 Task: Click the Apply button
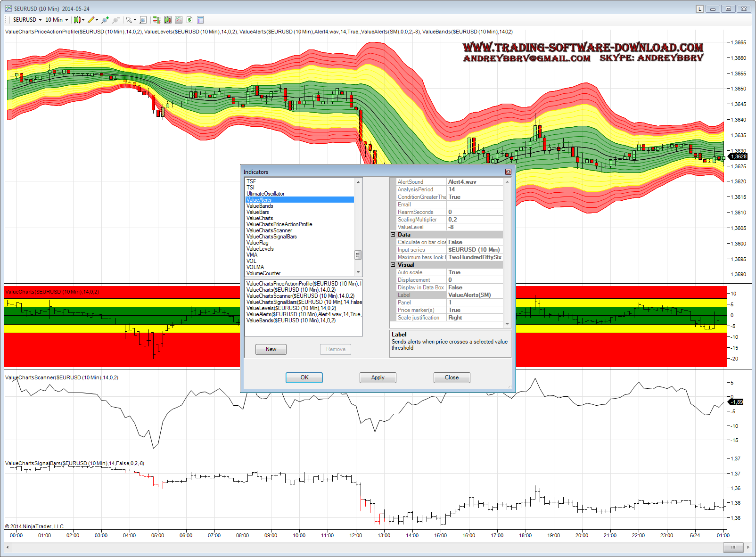tap(378, 377)
